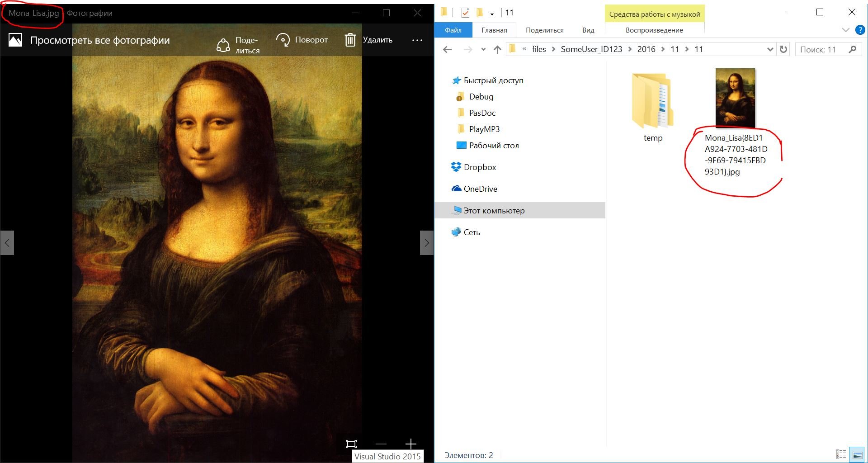
Task: Open the address bar history dropdown
Action: tap(770, 49)
